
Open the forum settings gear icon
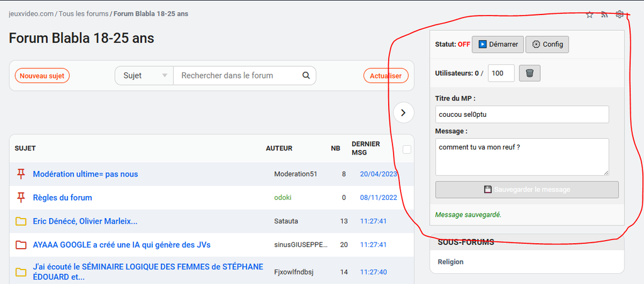[619, 15]
